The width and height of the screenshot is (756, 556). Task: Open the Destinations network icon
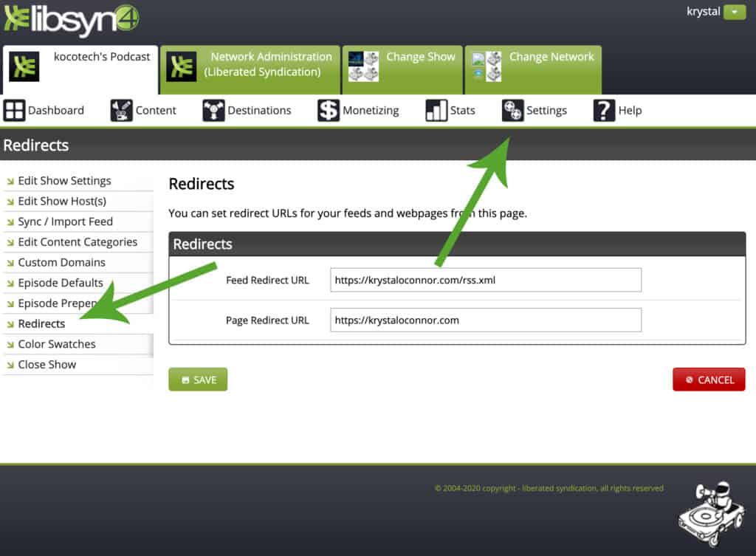click(213, 111)
